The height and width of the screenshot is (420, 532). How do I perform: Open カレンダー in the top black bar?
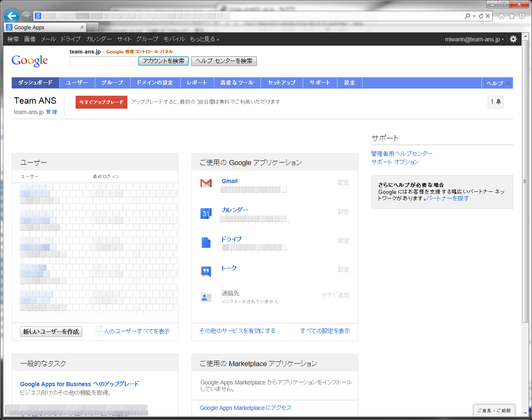click(x=99, y=39)
